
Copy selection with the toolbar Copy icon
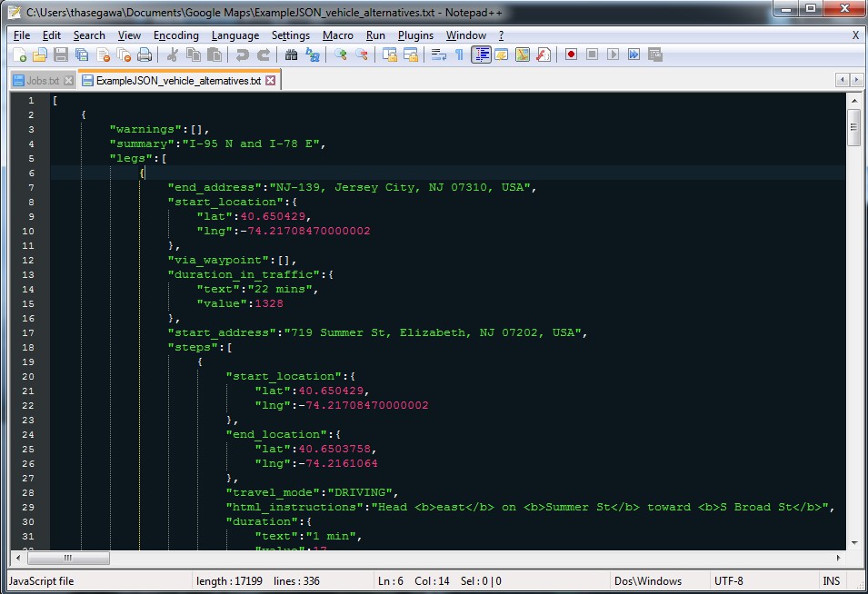194,54
